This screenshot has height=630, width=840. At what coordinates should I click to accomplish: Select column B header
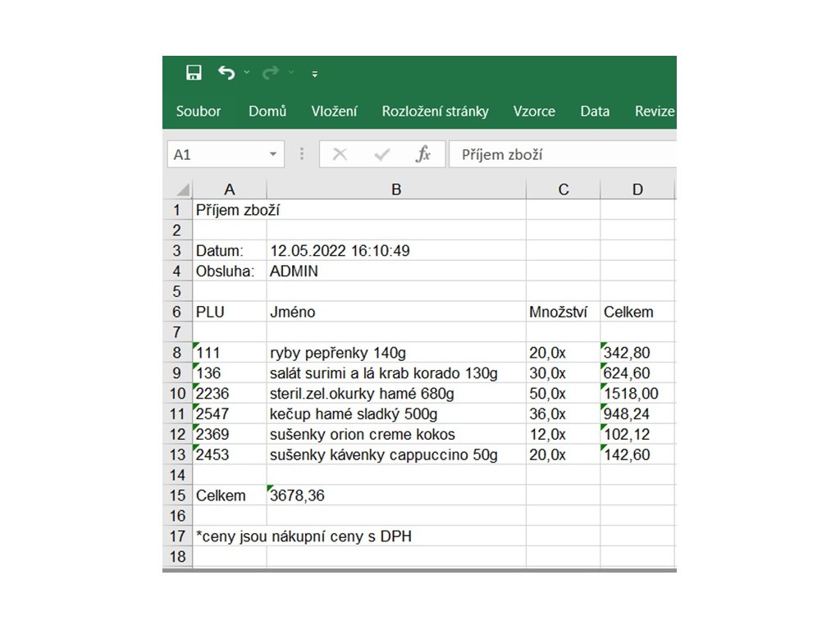(395, 190)
